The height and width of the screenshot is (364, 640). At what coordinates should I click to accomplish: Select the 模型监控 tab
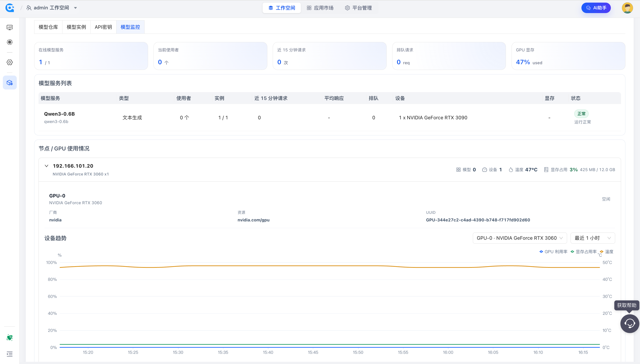[x=130, y=27]
